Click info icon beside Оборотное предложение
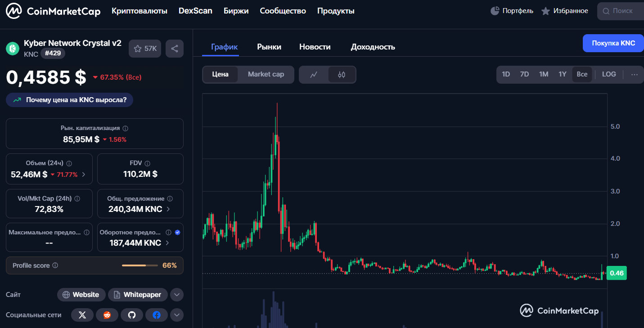 coord(168,233)
